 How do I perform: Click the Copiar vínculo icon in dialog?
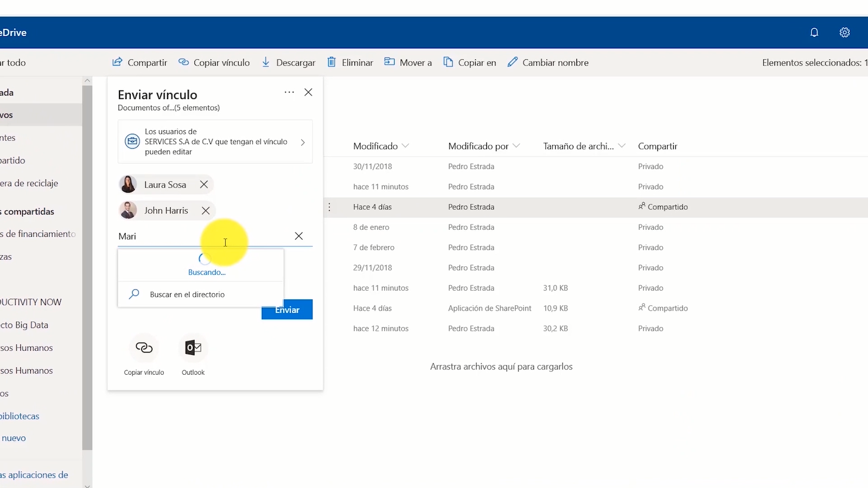click(144, 348)
